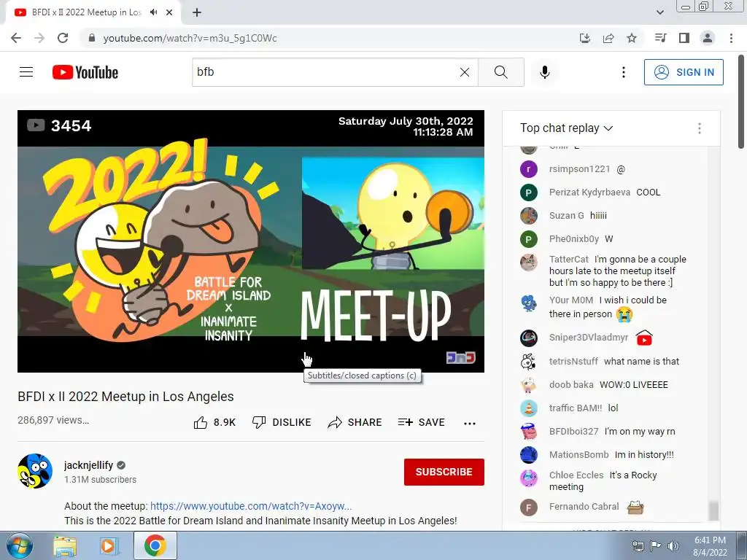
Task: Click MationsBomb's chat username
Action: pos(578,455)
